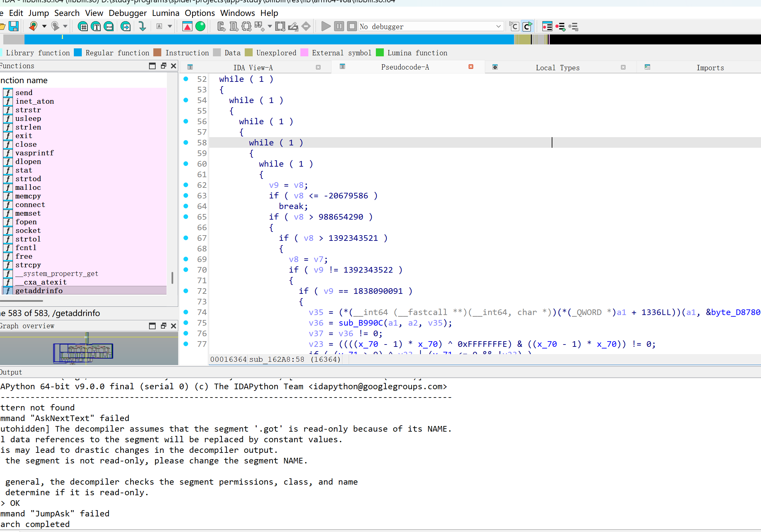761x532 pixels.
Task: Open the breakpoint list icon
Action: [547, 26]
